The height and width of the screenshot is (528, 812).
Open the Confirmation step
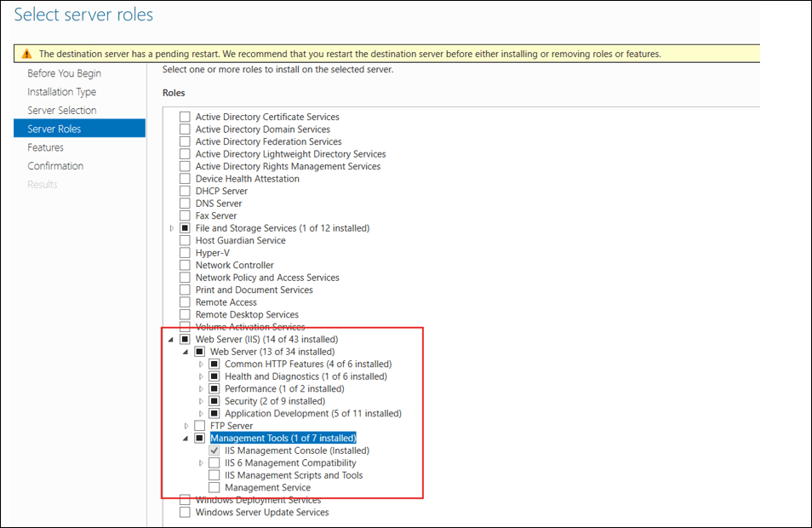pos(55,166)
